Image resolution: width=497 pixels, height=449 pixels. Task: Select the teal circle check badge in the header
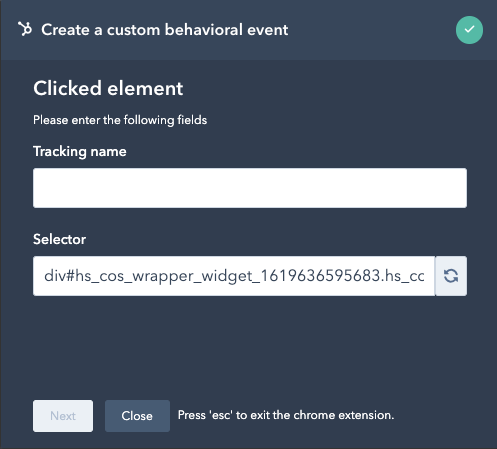pyautogui.click(x=469, y=30)
